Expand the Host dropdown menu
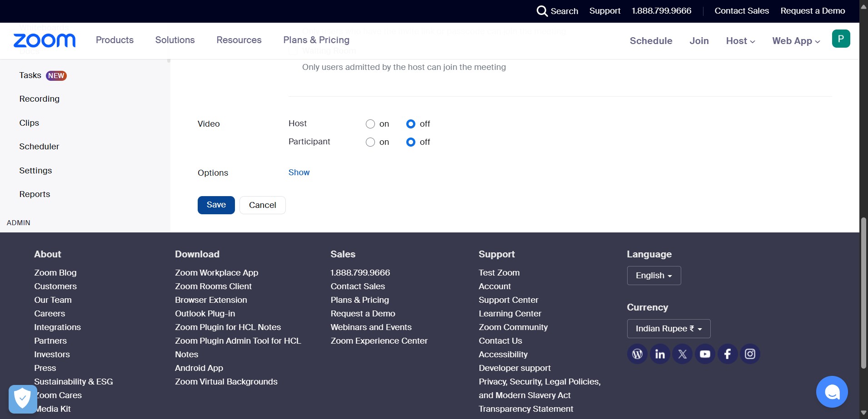This screenshot has width=868, height=419. click(x=740, y=41)
